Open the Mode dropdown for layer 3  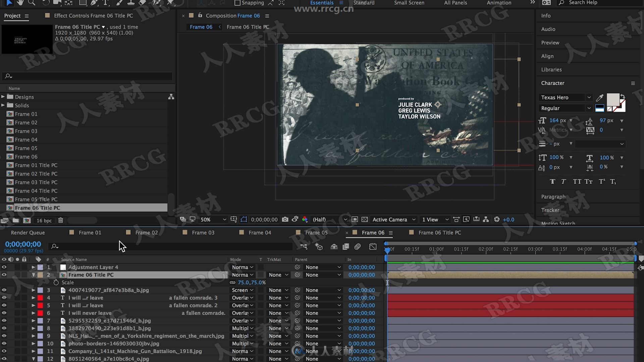pyautogui.click(x=243, y=290)
